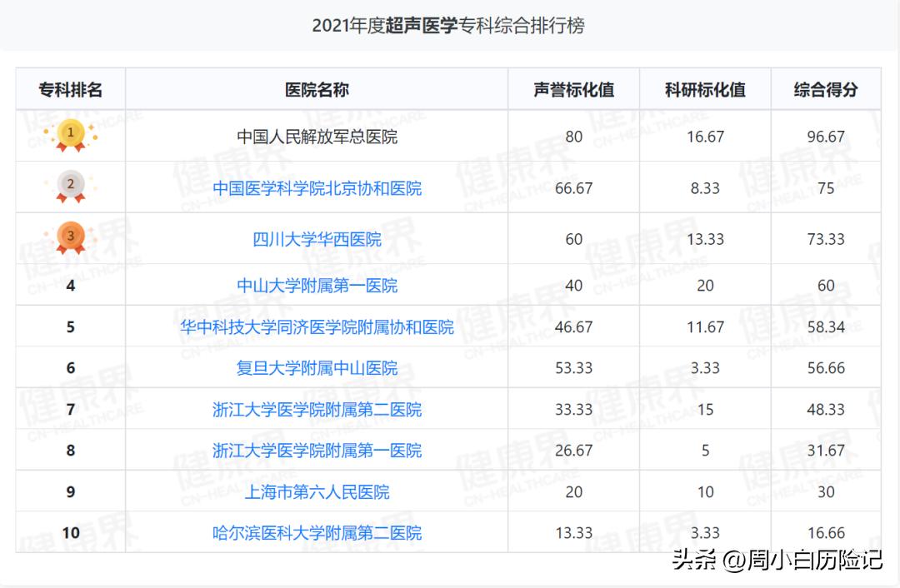
Task: Click the 声誉标化值 column header
Action: coord(573,90)
